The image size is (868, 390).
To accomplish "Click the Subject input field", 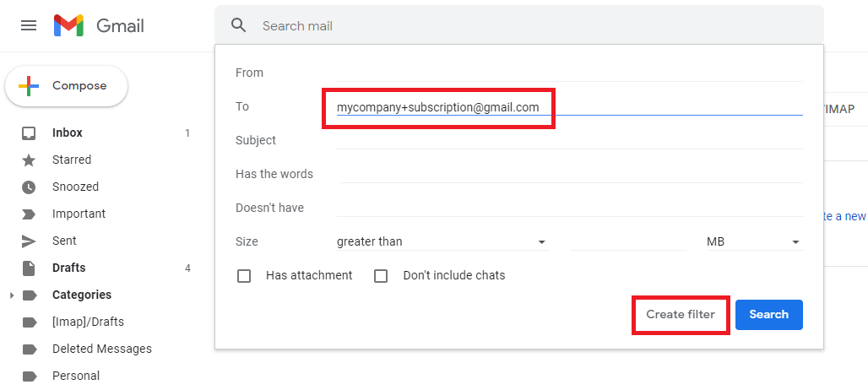I will click(x=569, y=140).
